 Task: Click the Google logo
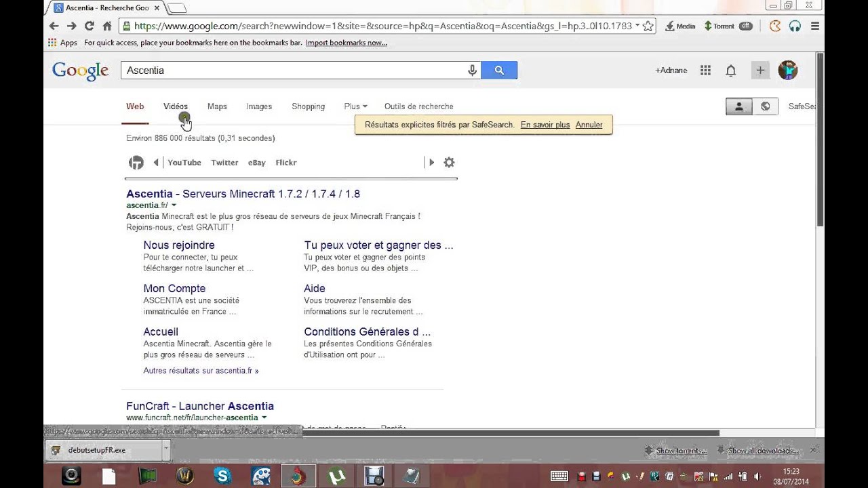(x=81, y=71)
